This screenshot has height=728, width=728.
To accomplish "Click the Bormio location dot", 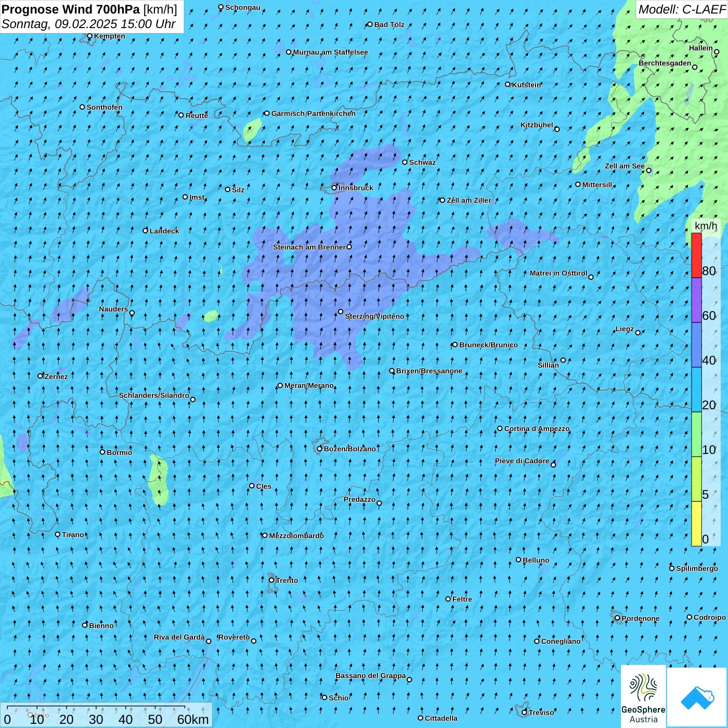I will click(x=102, y=452).
